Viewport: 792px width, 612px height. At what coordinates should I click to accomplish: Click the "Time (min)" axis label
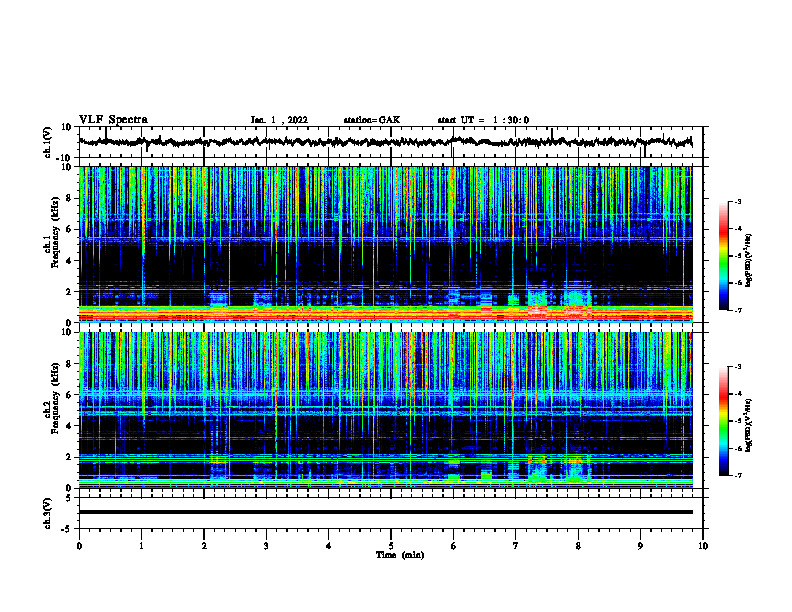(x=400, y=555)
